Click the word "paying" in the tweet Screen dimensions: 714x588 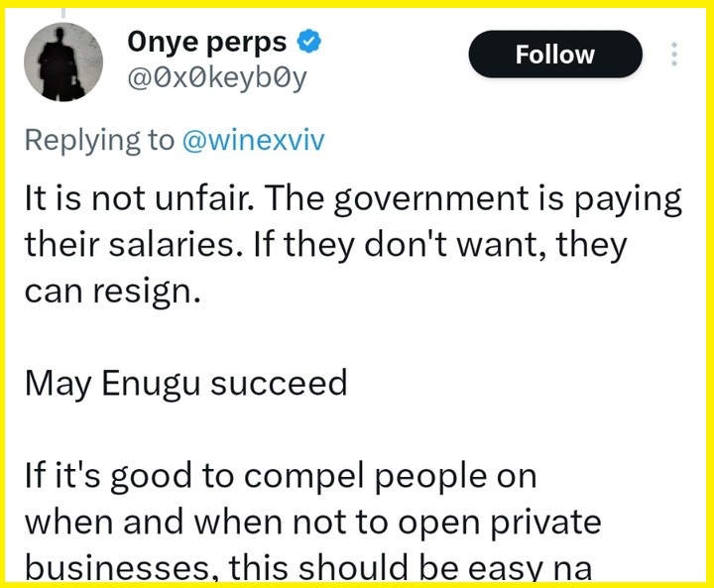click(x=631, y=199)
